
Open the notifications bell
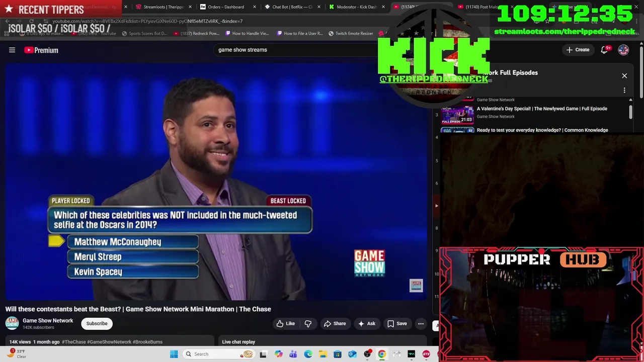coord(605,50)
